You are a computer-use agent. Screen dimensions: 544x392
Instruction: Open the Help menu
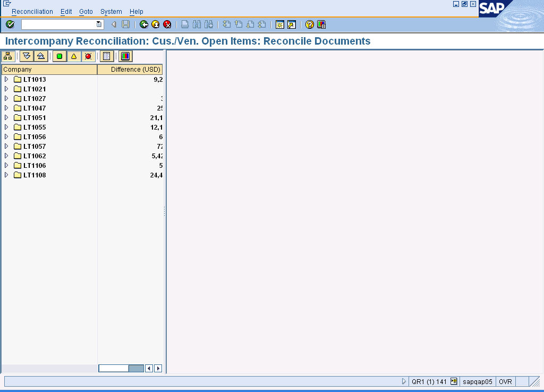coord(137,12)
